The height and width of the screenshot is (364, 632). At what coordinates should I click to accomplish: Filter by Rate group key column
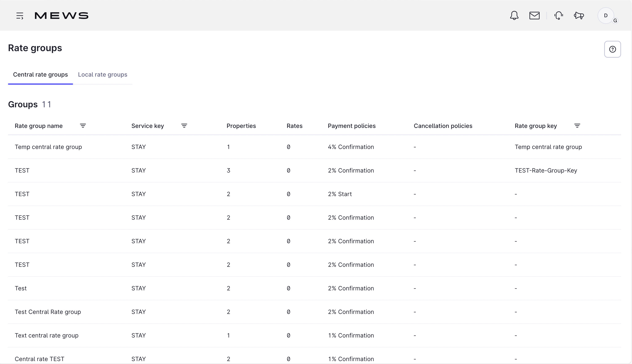(577, 126)
